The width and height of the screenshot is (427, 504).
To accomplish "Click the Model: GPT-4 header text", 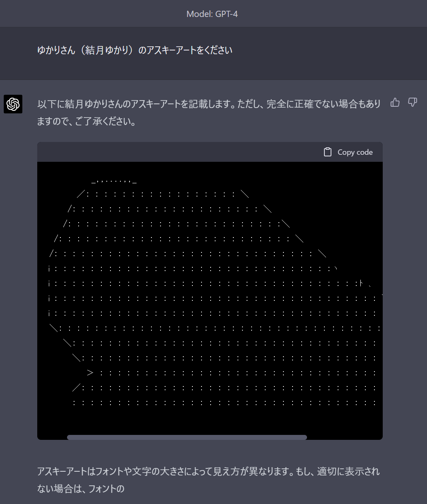I will (x=212, y=14).
